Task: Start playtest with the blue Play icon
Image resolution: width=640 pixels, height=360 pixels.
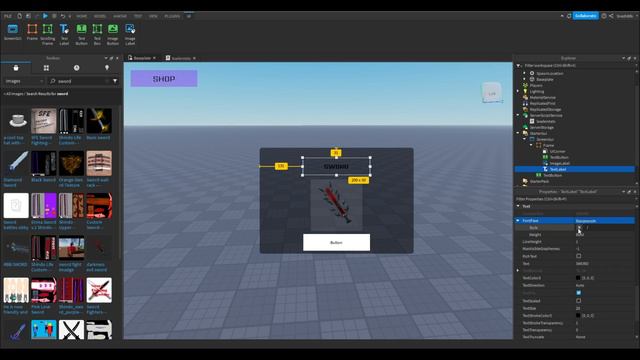Action: point(45,16)
